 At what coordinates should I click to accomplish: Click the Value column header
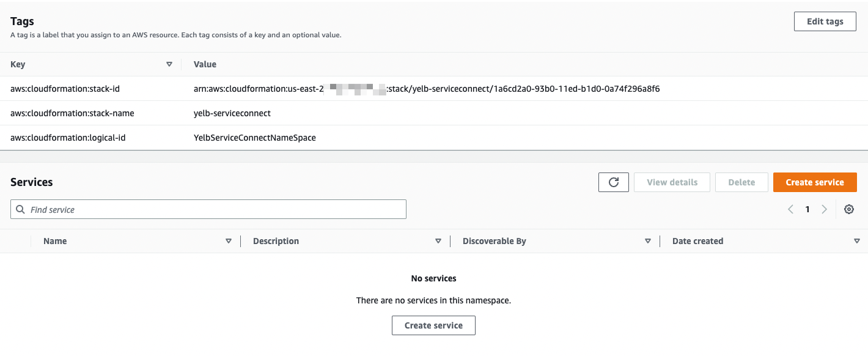[x=205, y=64]
